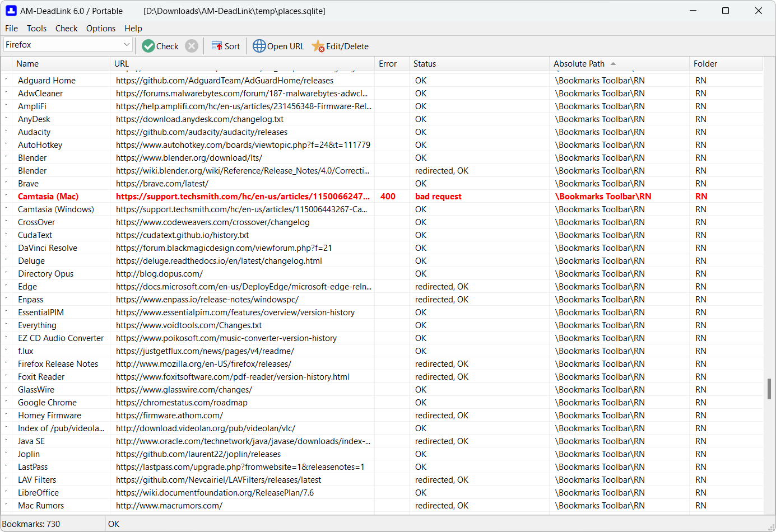Select the Mac Rumors bookmark
This screenshot has width=776, height=532.
click(x=41, y=506)
